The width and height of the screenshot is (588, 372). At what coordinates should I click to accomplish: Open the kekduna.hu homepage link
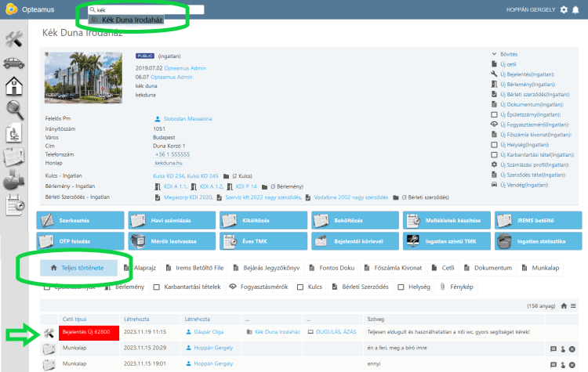169,162
